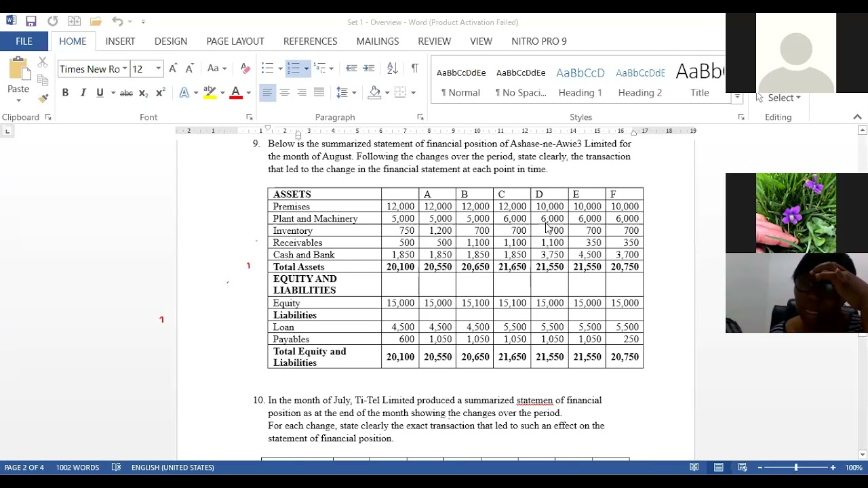868x488 pixels.
Task: Sort the selected text alphabetically
Action: pos(392,68)
